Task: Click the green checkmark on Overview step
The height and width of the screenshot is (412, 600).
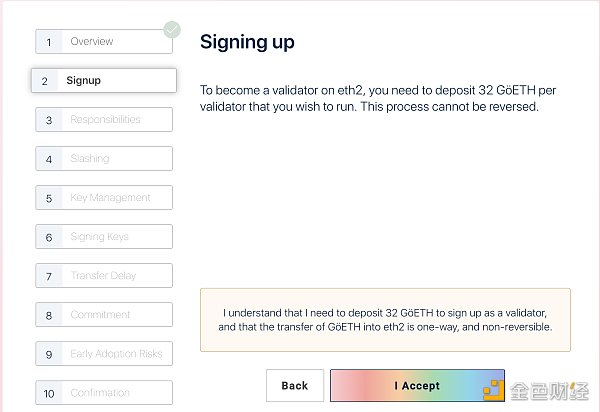Action: [172, 29]
